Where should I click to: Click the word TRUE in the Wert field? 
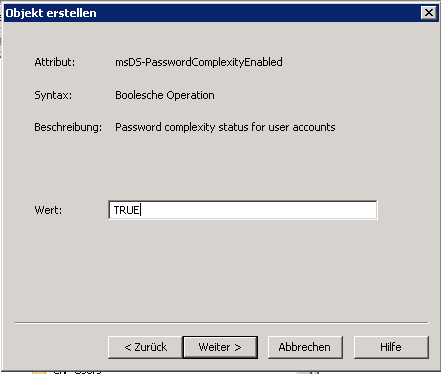point(127,210)
